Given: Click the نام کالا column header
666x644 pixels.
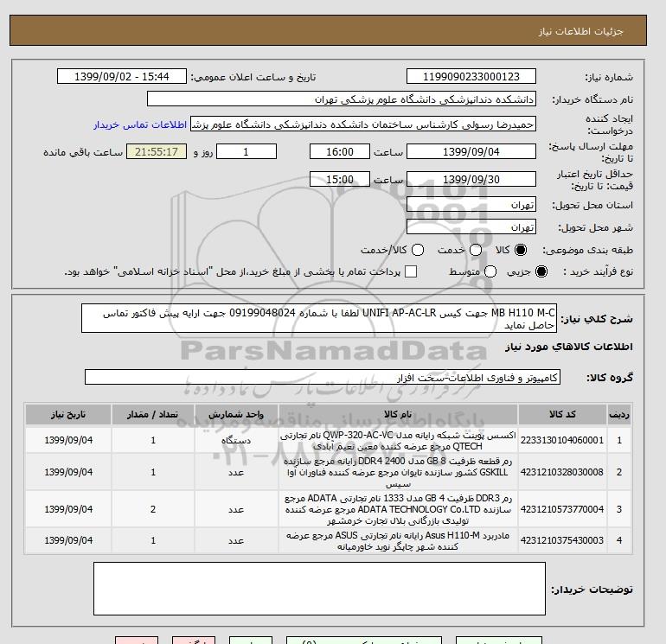Looking at the screenshot, I should tap(398, 414).
